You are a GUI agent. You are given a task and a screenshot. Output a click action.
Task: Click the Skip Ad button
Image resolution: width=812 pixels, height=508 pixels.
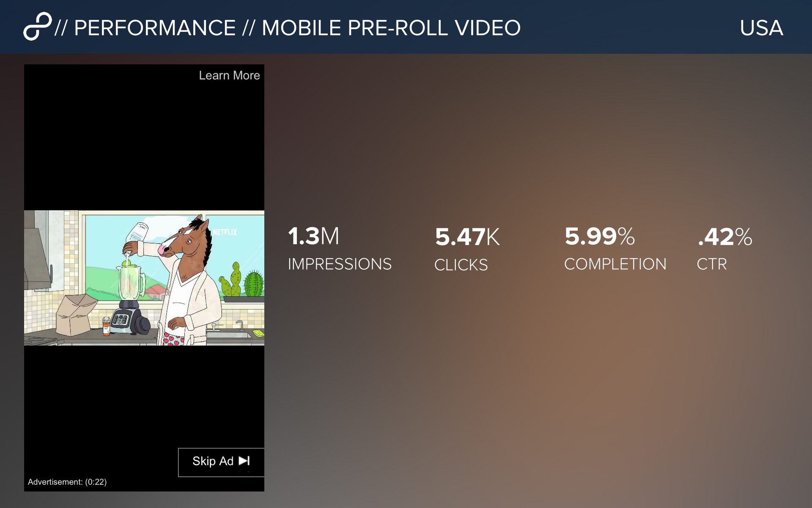pyautogui.click(x=221, y=462)
